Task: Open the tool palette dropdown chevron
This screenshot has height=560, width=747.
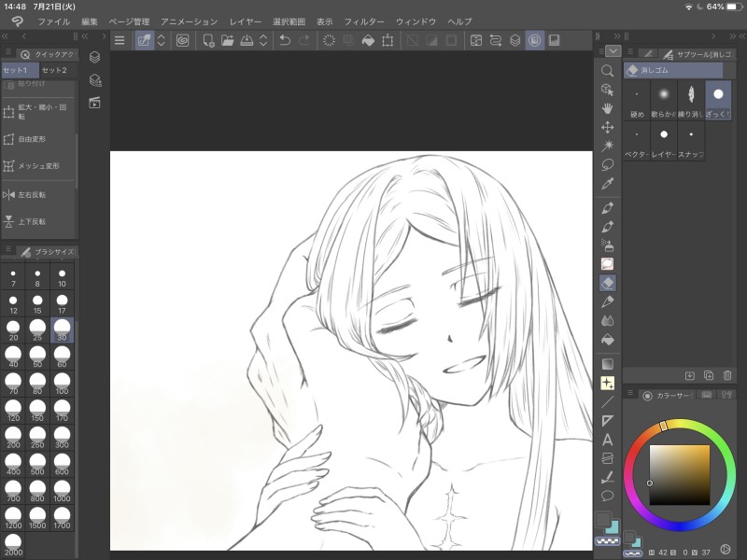Action: coord(613,50)
